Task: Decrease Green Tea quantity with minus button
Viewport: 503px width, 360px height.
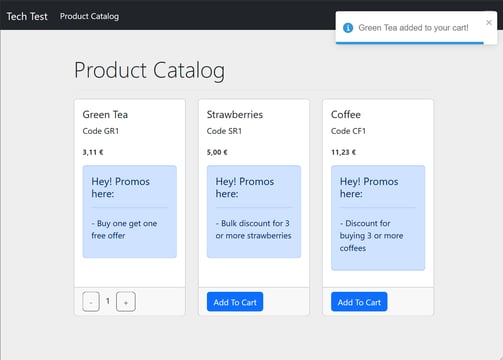Action: (91, 302)
